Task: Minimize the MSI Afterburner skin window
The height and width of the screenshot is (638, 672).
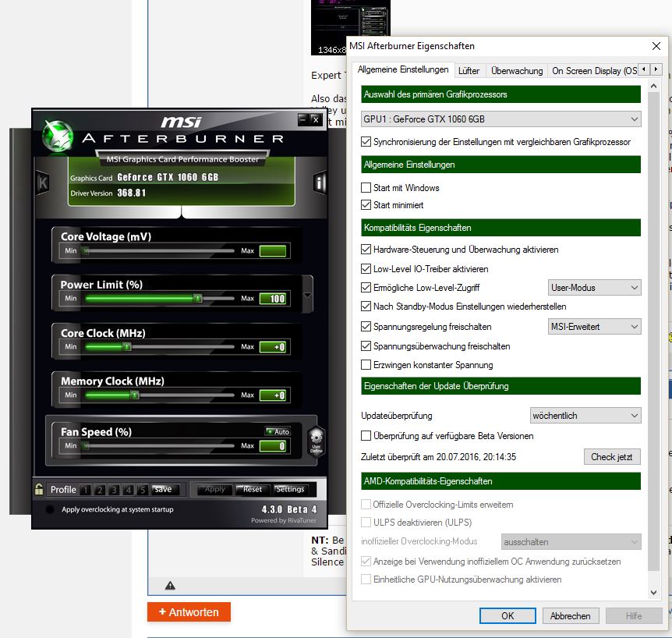Action: 303,119
